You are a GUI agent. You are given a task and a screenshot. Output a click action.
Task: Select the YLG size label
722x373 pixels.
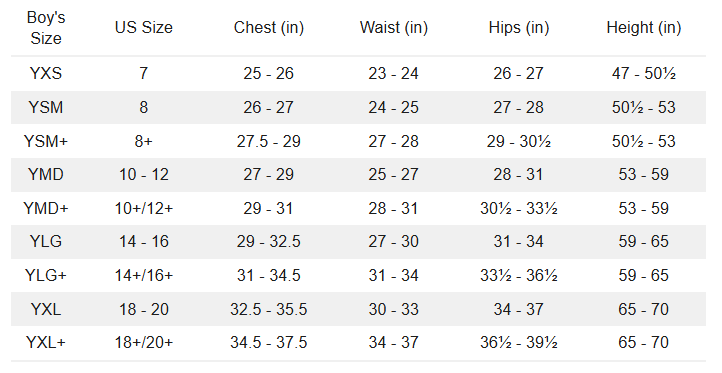pos(46,241)
